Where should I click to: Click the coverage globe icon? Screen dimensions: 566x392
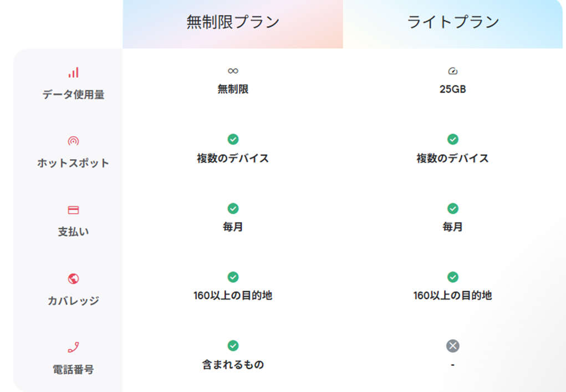click(73, 278)
